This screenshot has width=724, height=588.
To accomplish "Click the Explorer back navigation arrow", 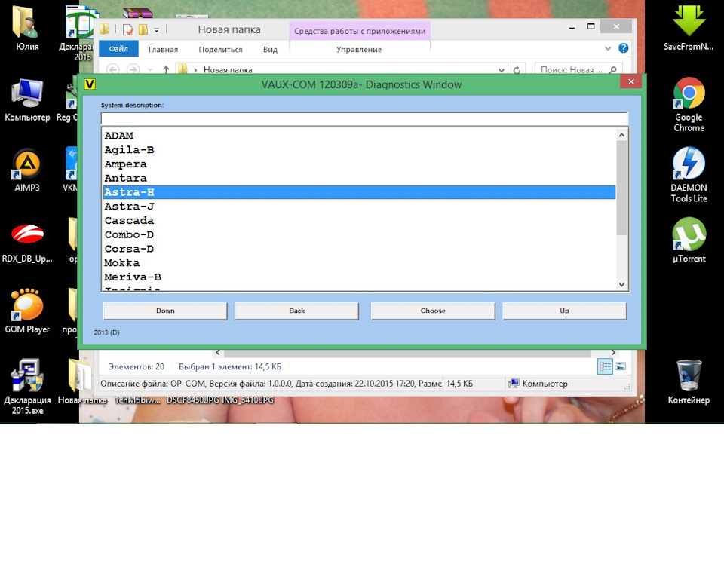I will [112, 69].
